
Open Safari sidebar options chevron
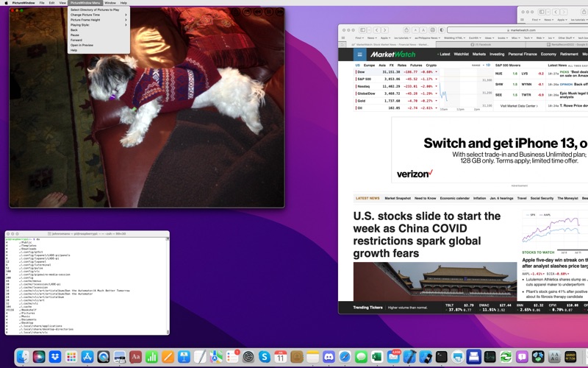point(369,30)
